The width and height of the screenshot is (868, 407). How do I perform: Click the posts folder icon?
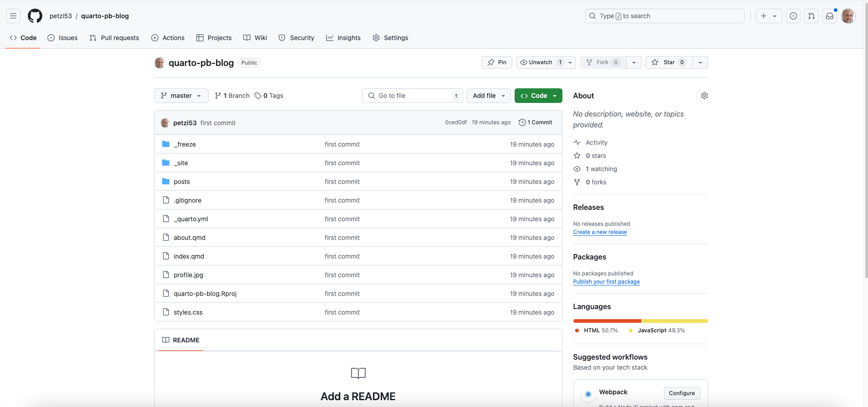tap(166, 182)
